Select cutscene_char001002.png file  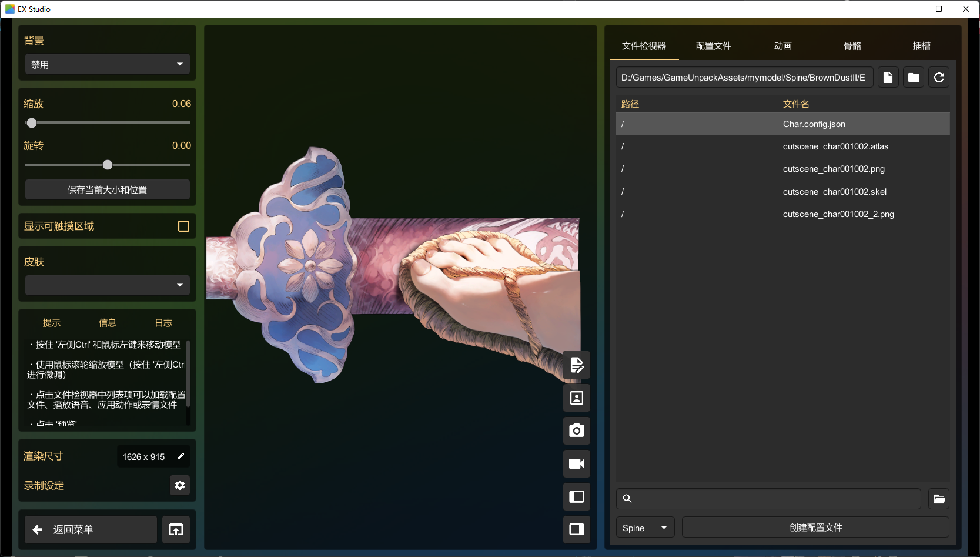(x=782, y=169)
